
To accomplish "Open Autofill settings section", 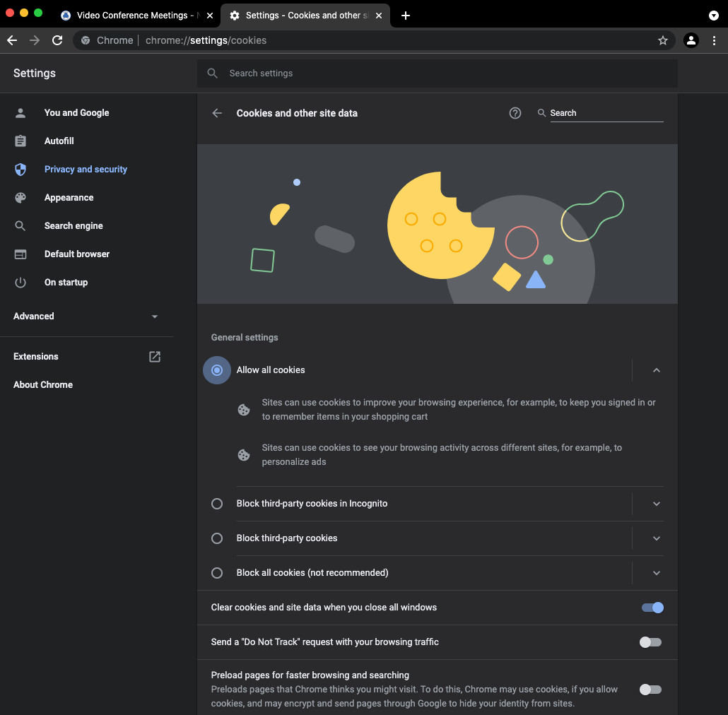I will [59, 141].
